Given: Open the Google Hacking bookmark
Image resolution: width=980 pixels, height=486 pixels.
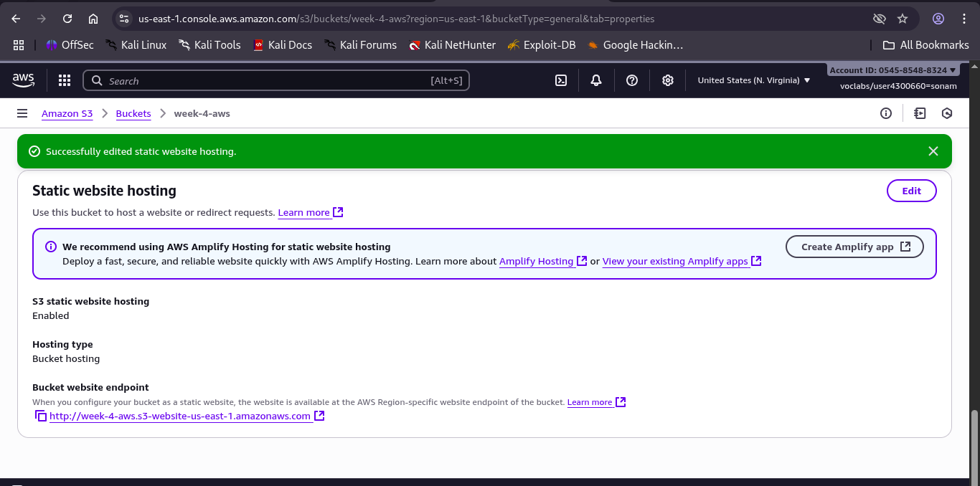Looking at the screenshot, I should 635,44.
